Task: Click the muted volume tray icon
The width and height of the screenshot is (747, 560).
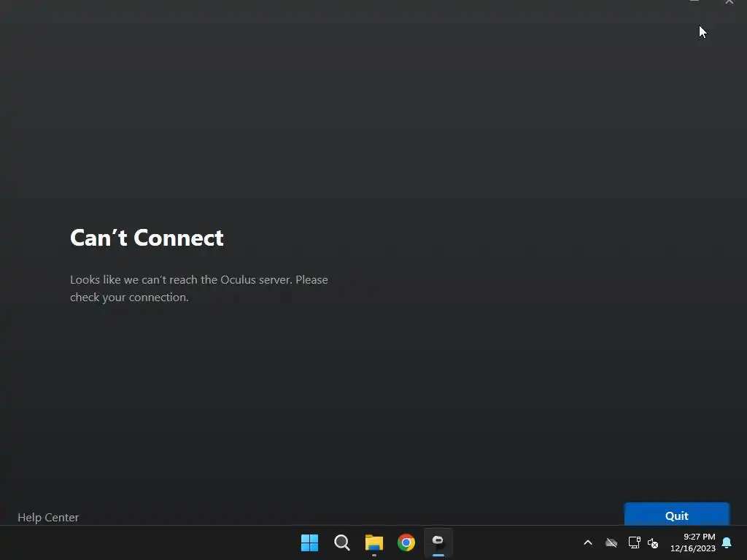Action: [x=653, y=542]
